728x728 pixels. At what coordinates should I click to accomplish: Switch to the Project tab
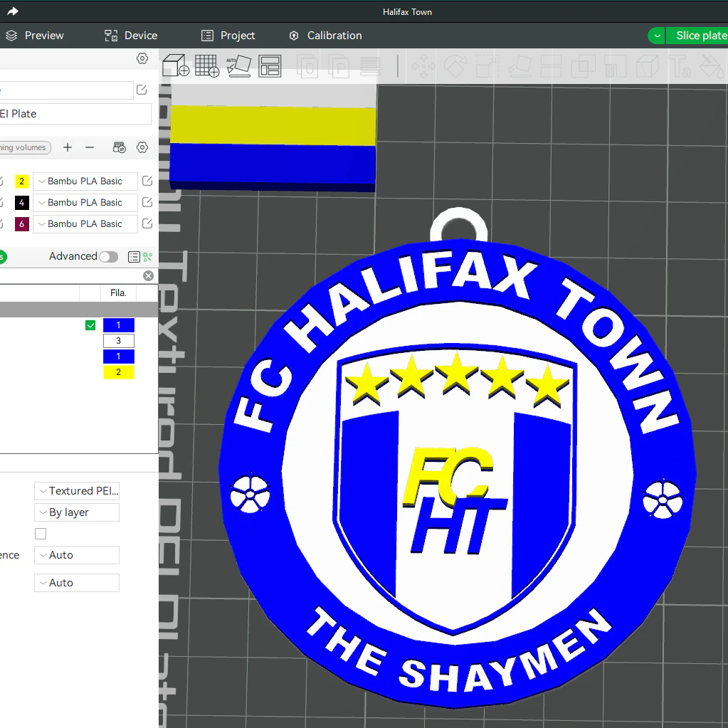coord(228,36)
